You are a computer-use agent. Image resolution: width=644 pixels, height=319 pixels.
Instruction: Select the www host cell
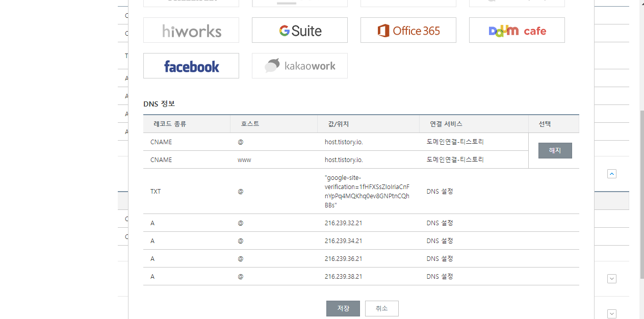pyautogui.click(x=244, y=159)
